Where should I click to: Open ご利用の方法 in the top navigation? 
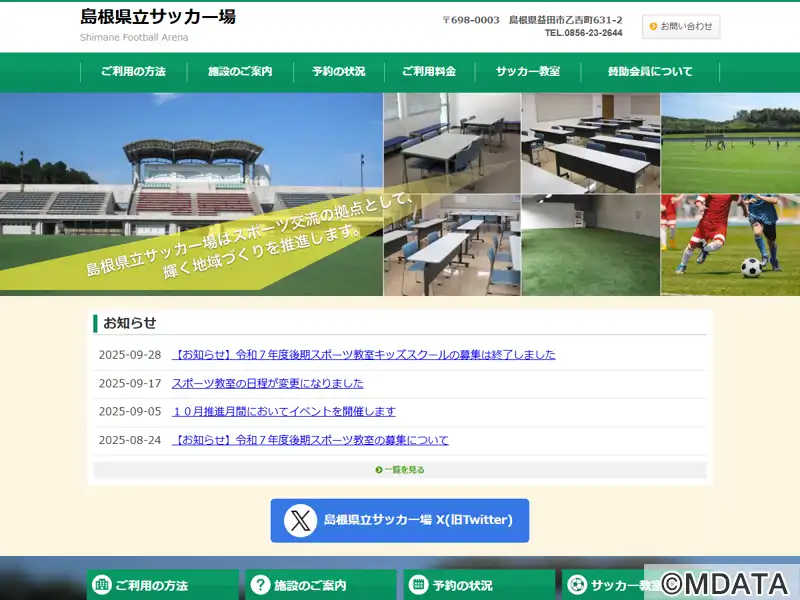tap(133, 72)
